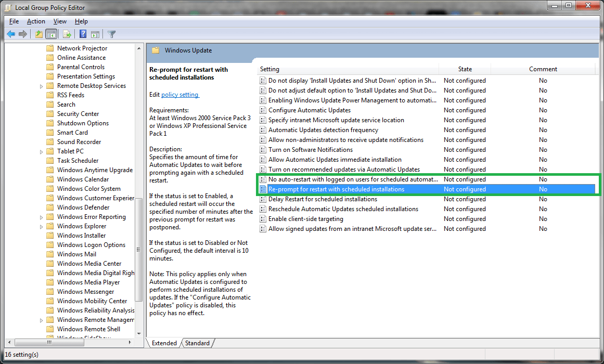Click the Windows Update folder icon in the header
Screen dimensions: 604x364
156,50
